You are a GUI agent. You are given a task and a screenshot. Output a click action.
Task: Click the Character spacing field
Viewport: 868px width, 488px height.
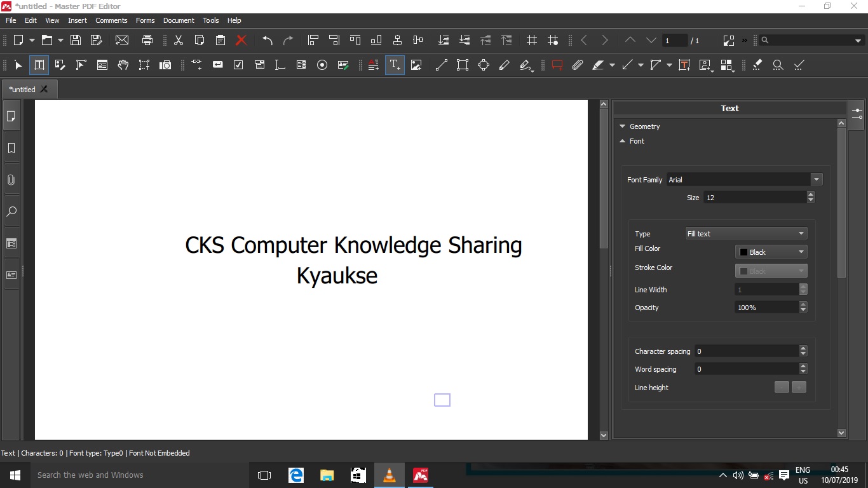(x=747, y=351)
